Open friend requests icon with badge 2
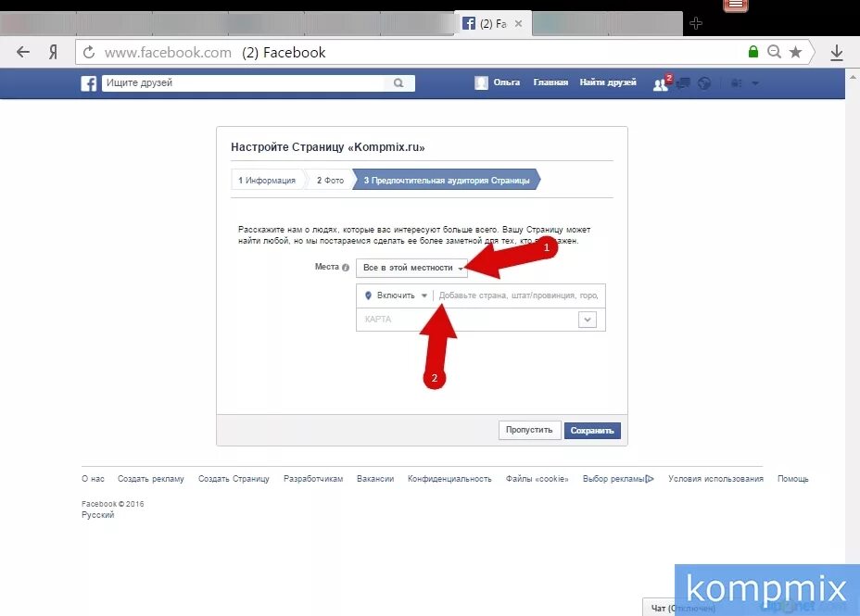The height and width of the screenshot is (616, 860). (662, 83)
